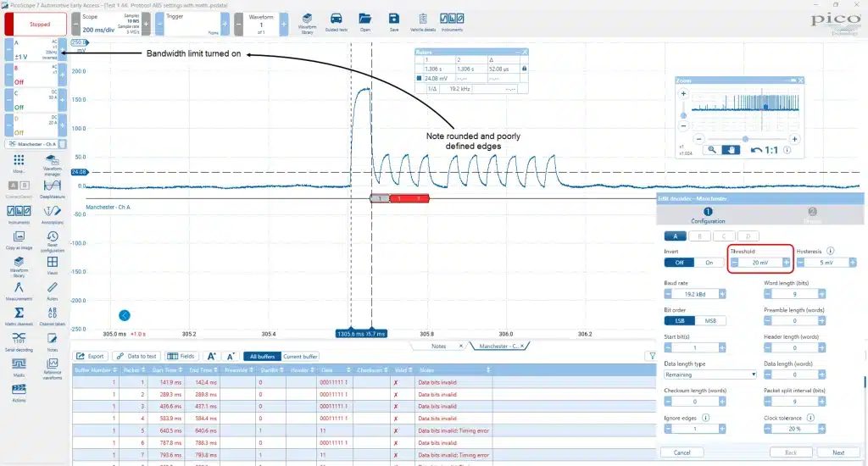Increase Baud rate value
868x466 pixels.
[722, 294]
